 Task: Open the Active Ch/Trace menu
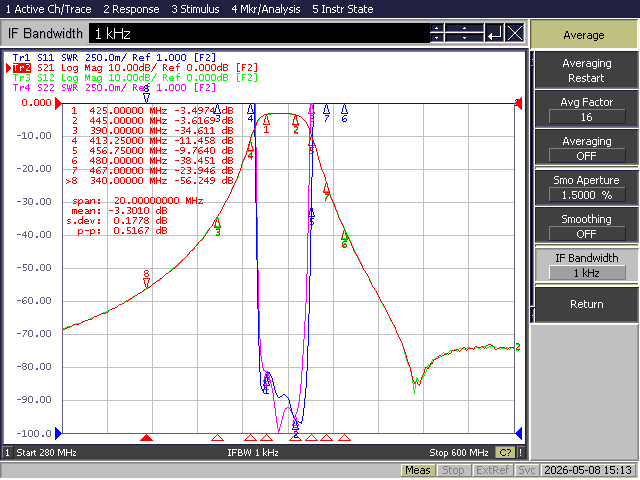point(48,9)
